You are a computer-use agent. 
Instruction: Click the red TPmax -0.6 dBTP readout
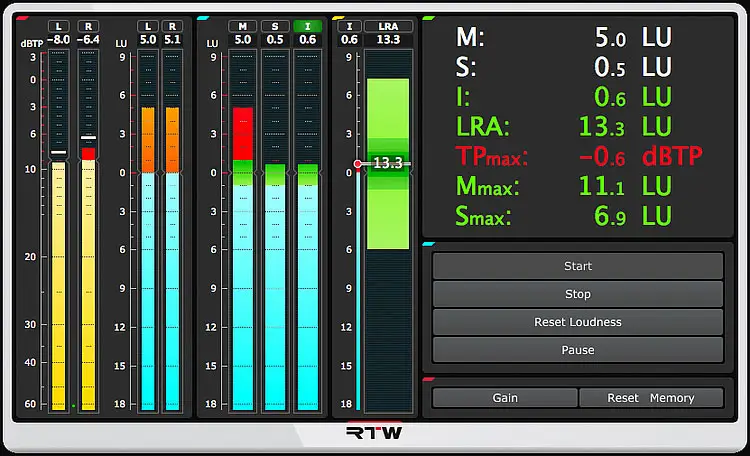point(579,156)
